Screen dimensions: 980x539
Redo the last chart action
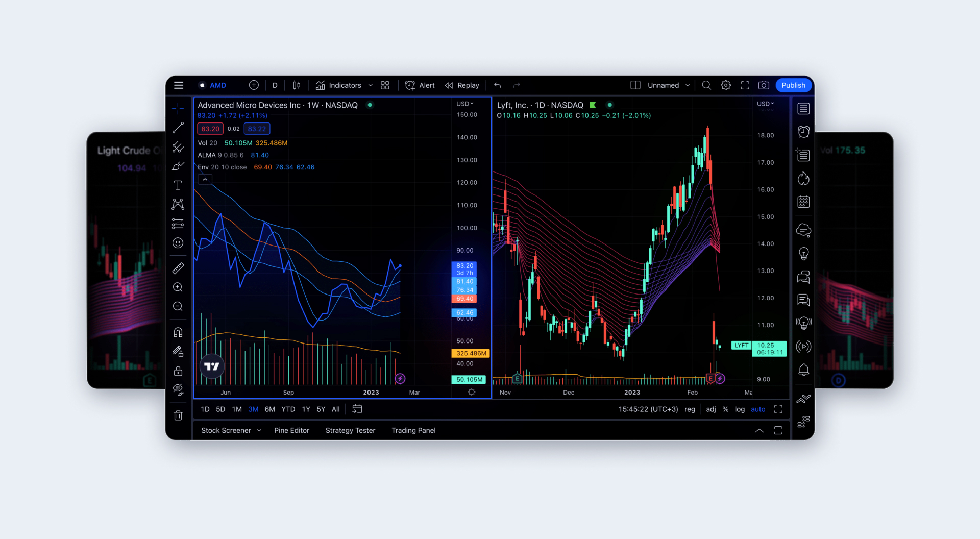(x=517, y=85)
